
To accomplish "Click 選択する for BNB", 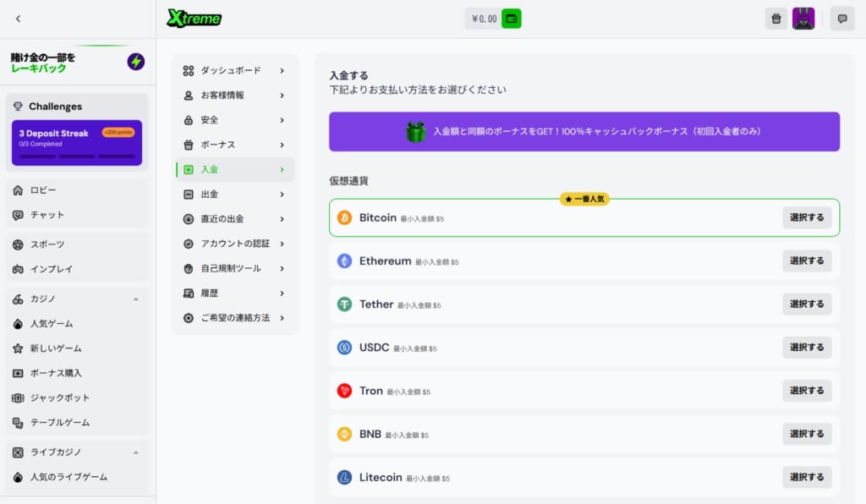I will [807, 434].
